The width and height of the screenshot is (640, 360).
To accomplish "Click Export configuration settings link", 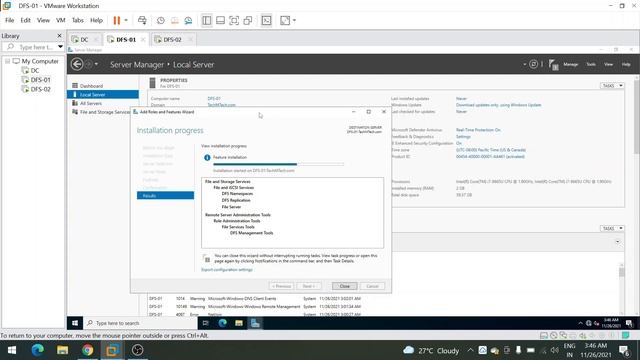I will coord(227,270).
